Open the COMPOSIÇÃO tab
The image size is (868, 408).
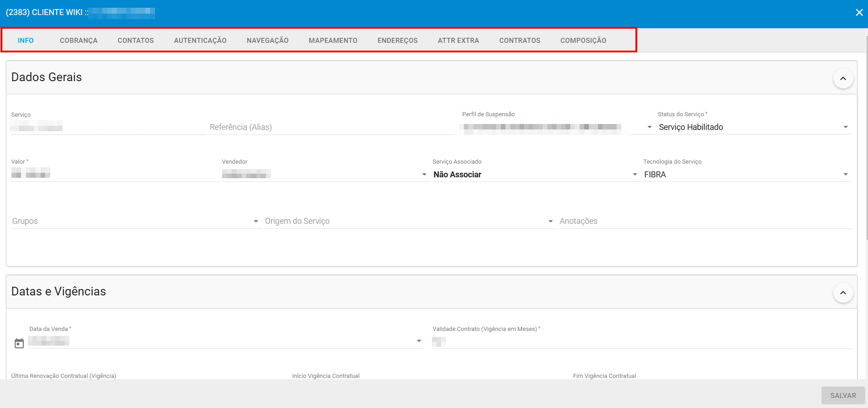[x=583, y=41]
